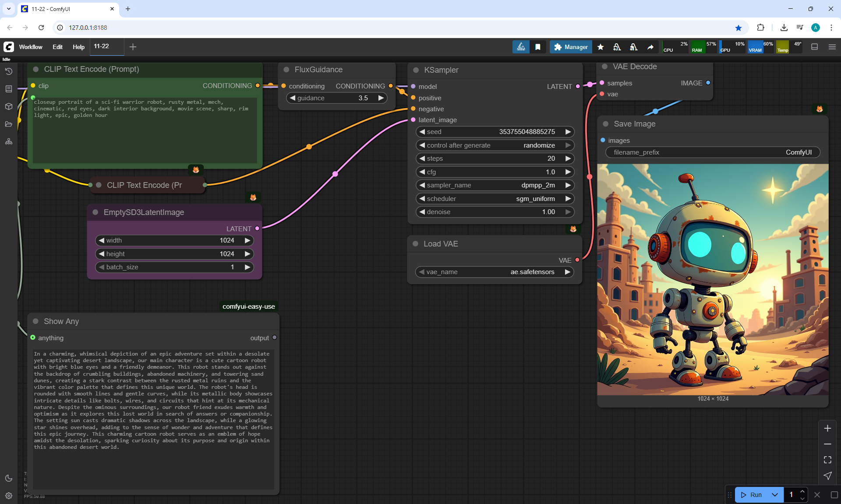Viewport: 841px width, 504px height.
Task: Open the Edit menu
Action: (57, 47)
